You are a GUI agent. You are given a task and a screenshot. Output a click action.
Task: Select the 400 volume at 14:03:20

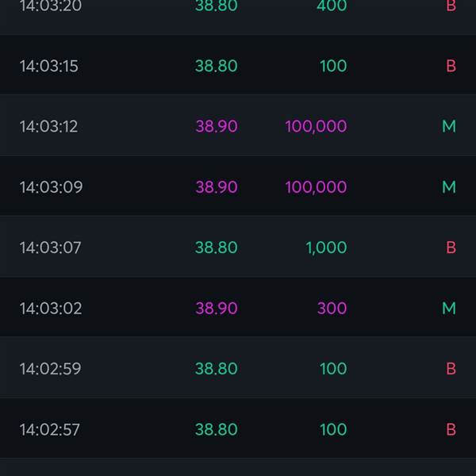tap(332, 6)
